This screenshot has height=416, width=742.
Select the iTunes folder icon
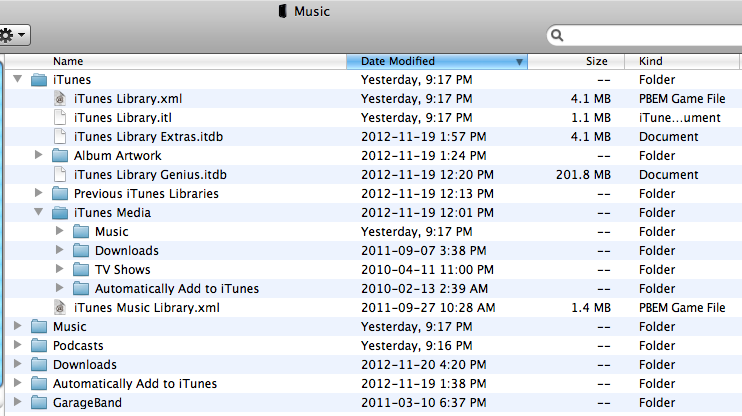point(39,80)
